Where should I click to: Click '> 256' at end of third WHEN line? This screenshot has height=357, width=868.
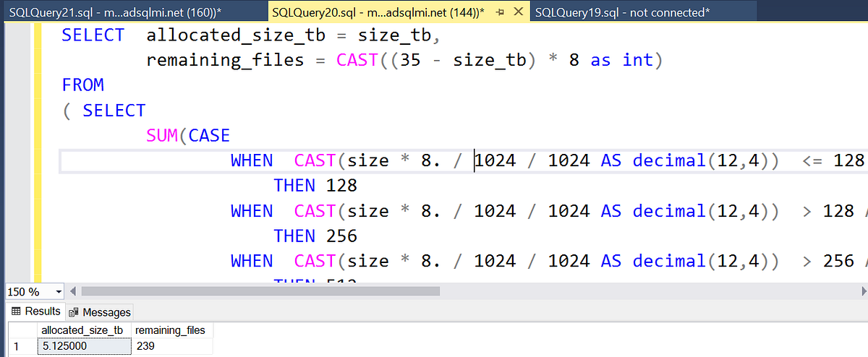(x=828, y=261)
